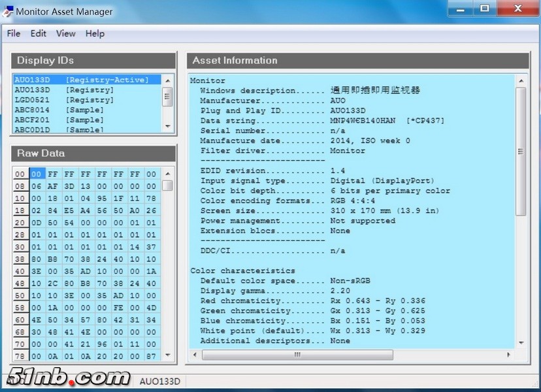Click the Monitor Asset Manager title icon
This screenshot has height=392, width=541.
[x=8, y=11]
